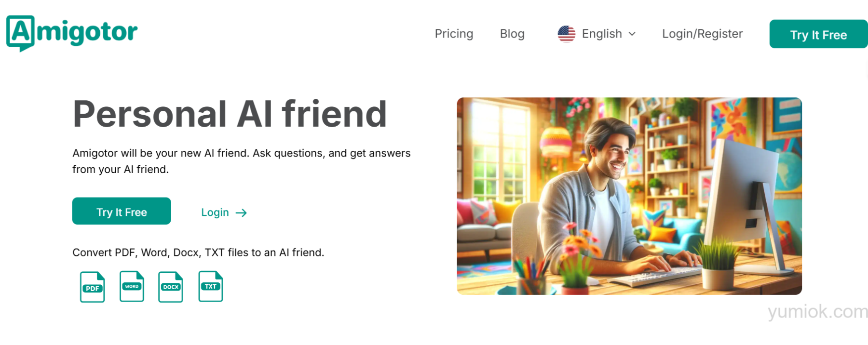Open the Login/Register link in the header
This screenshot has height=345, width=868.
[x=702, y=34]
